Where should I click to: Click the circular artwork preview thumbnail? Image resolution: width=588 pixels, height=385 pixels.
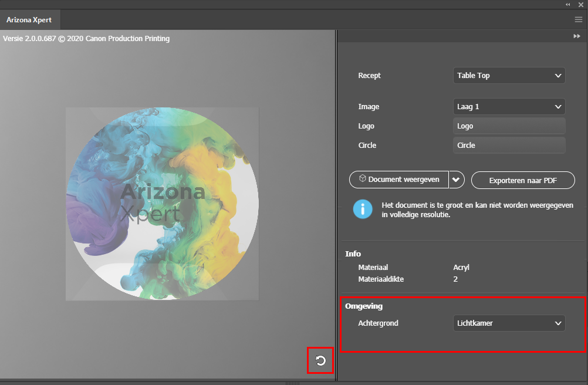tap(163, 204)
